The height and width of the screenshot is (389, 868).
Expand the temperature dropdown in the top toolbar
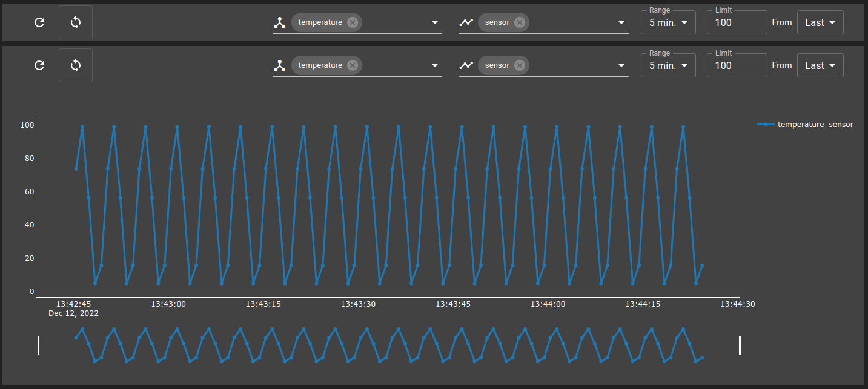pyautogui.click(x=434, y=22)
